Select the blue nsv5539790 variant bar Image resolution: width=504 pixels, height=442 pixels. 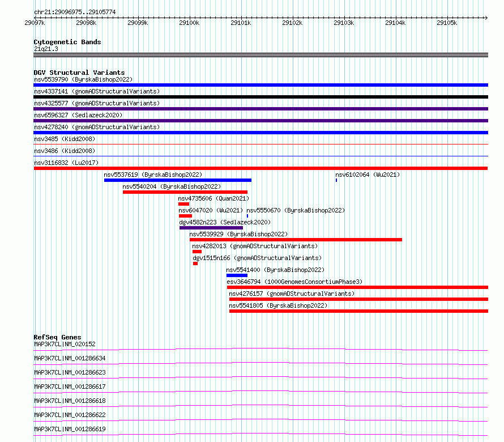click(260, 85)
